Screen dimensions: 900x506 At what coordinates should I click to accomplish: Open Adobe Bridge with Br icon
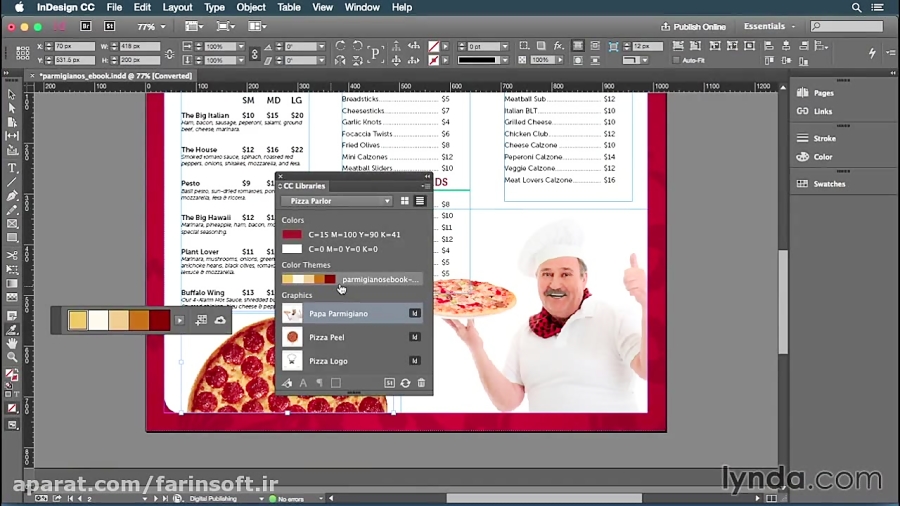pos(86,26)
